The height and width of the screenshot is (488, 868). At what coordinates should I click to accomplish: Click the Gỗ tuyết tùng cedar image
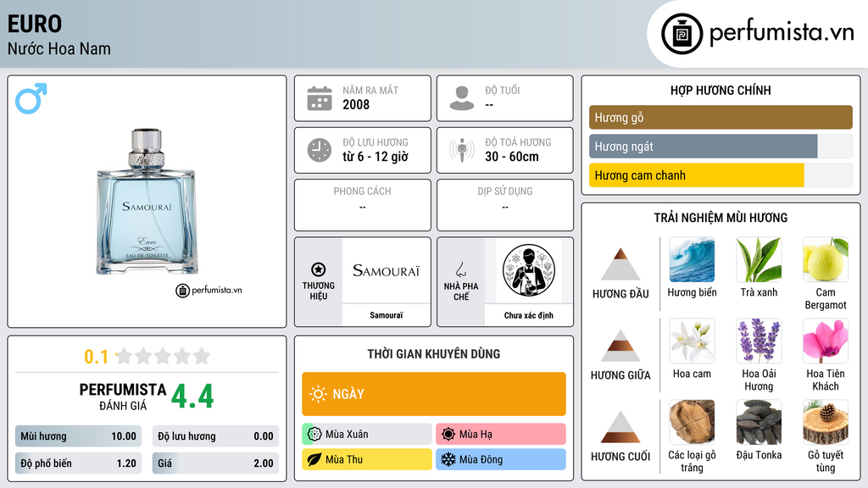point(826,423)
